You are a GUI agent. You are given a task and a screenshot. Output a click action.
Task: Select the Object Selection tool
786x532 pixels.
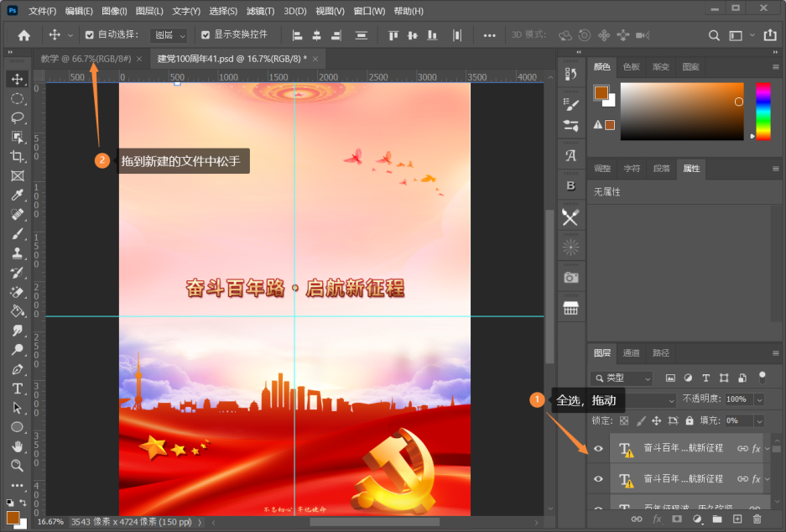pyautogui.click(x=17, y=137)
